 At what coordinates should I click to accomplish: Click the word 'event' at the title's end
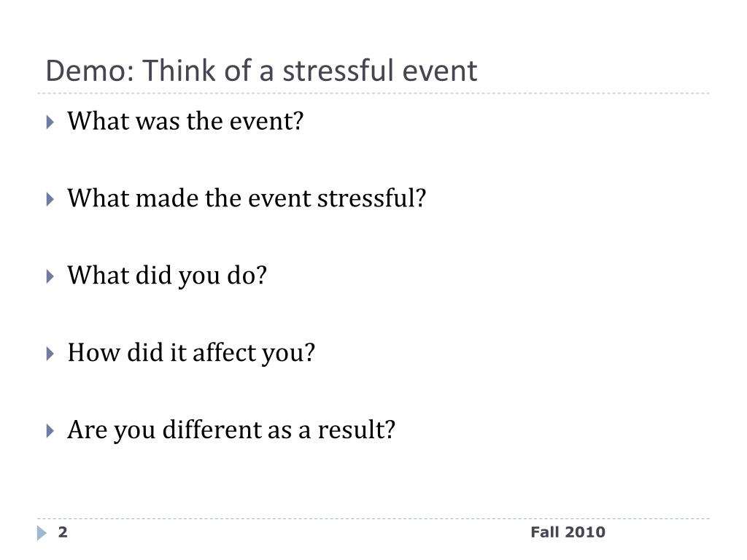point(439,71)
